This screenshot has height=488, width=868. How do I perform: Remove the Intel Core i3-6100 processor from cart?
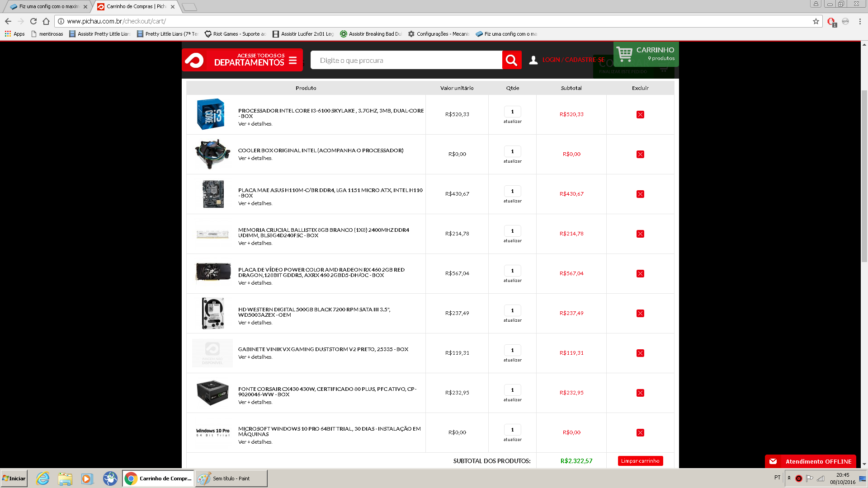[x=640, y=114]
